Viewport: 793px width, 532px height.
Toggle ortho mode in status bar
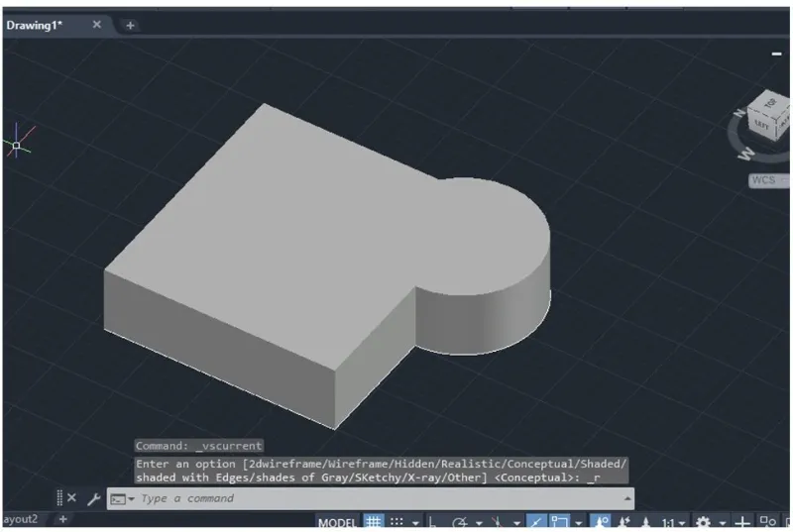coord(432,522)
